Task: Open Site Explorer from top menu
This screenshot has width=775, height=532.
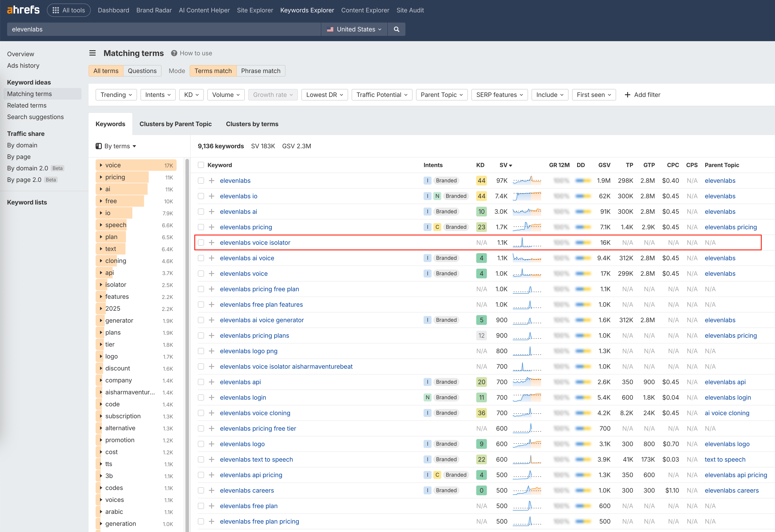Action: [x=255, y=10]
